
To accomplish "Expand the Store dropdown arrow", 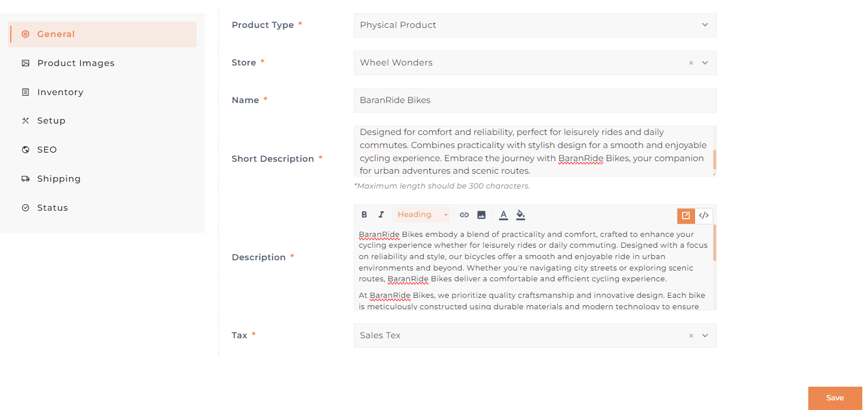I will [705, 63].
